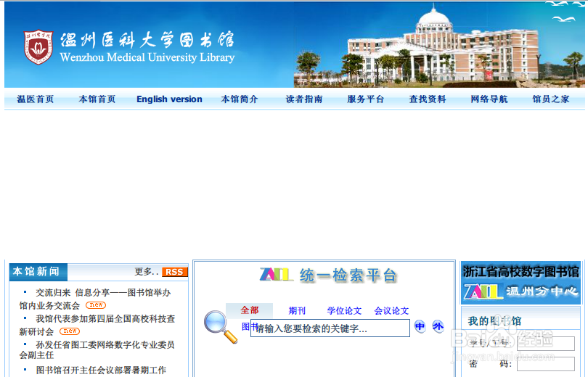Open 服务平台 menu
This screenshot has width=588, height=377.
[x=366, y=99]
